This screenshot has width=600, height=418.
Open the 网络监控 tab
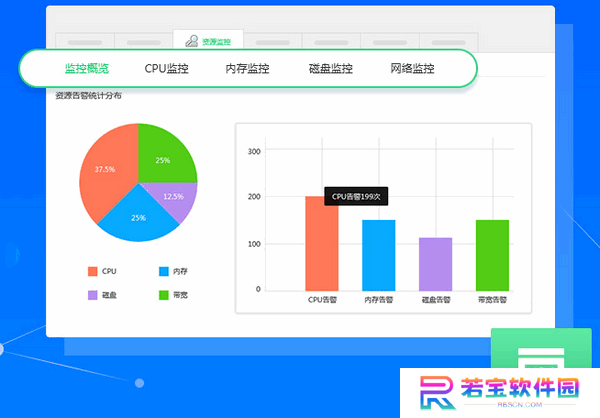coord(412,69)
